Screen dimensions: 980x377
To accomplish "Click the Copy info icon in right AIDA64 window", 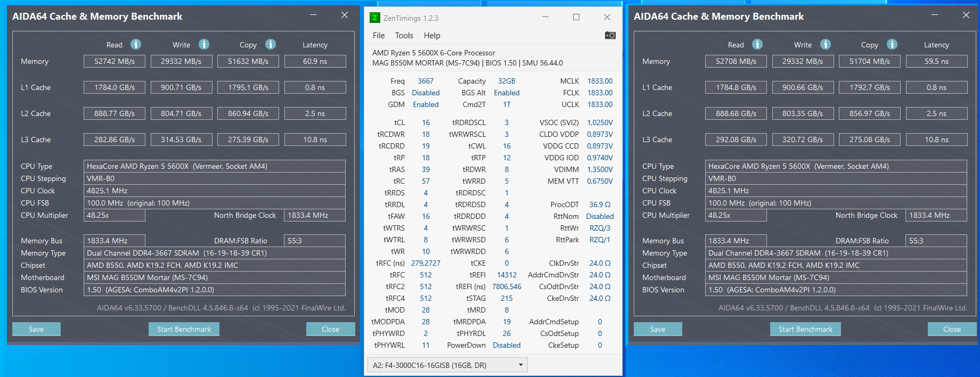I will click(x=892, y=44).
